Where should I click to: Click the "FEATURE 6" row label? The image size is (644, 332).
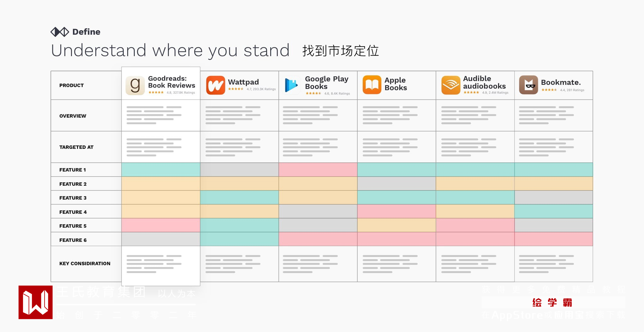click(73, 240)
